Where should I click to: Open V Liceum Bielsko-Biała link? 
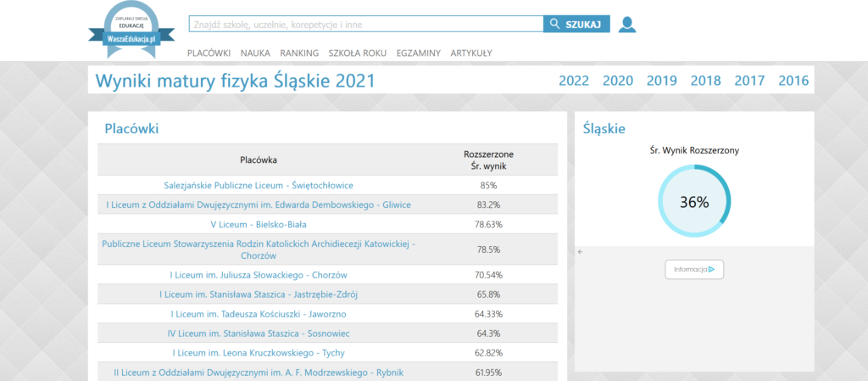click(x=259, y=225)
